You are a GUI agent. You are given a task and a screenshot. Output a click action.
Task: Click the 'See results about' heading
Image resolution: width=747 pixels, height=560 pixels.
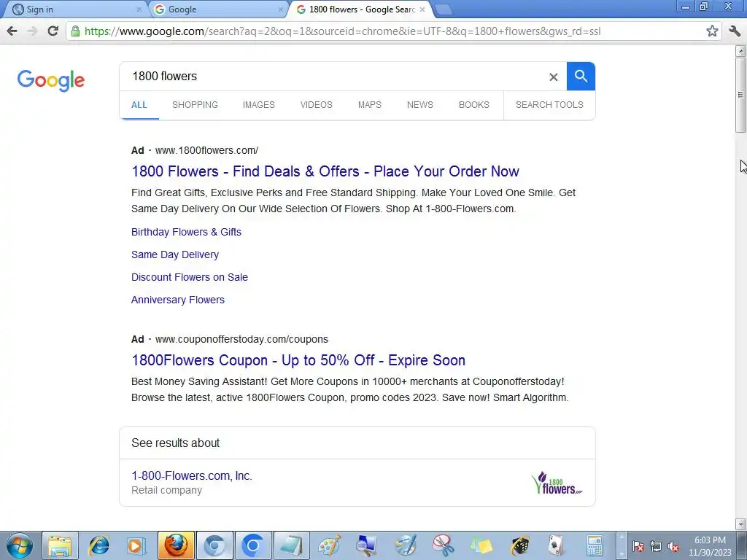tap(175, 443)
